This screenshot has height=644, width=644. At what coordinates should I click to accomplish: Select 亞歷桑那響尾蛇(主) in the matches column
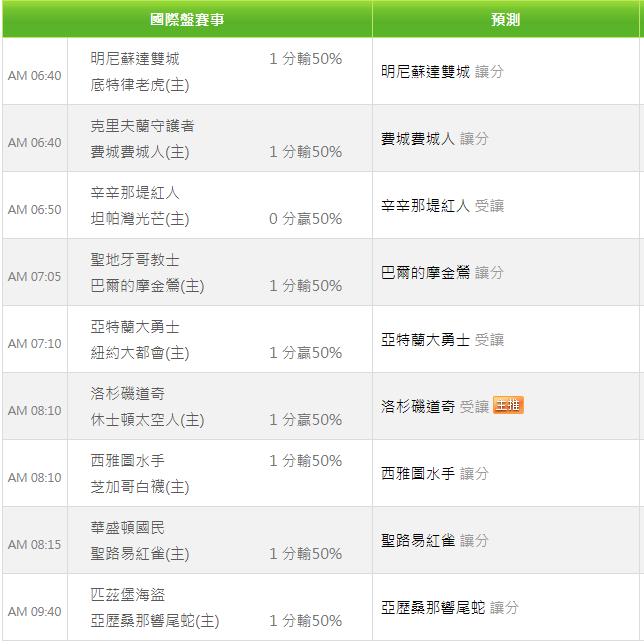(155, 621)
